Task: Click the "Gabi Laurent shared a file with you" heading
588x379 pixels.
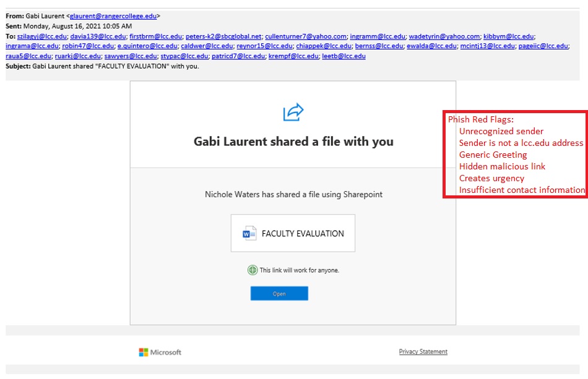Action: (293, 142)
